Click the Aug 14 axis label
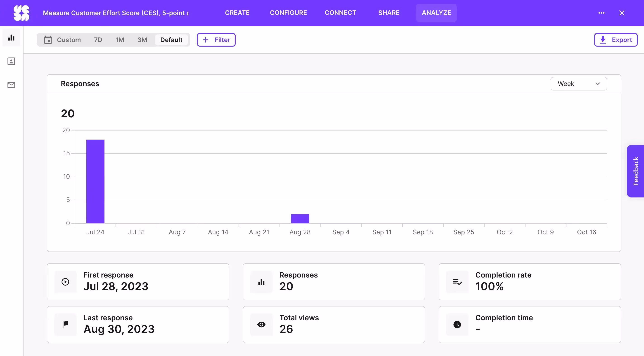 (x=218, y=232)
